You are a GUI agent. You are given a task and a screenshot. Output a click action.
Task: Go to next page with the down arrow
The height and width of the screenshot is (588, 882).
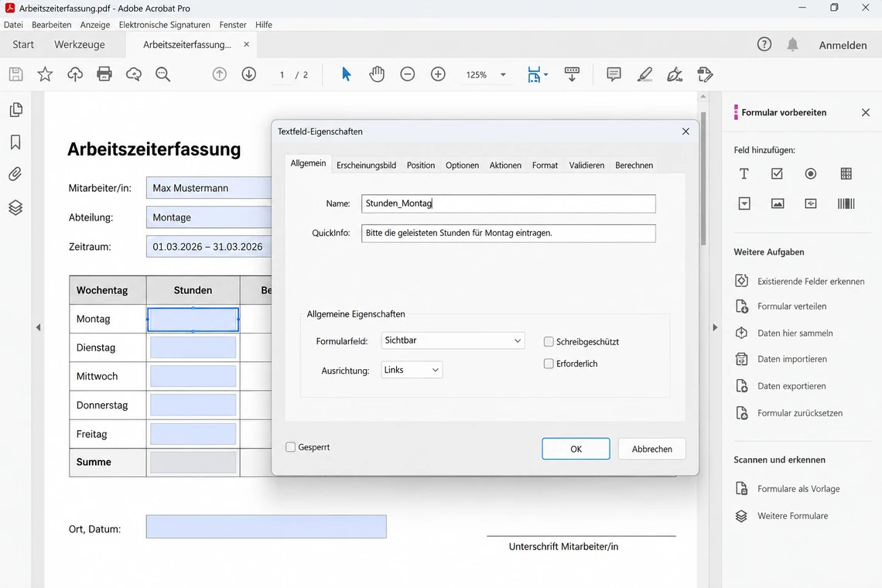pos(248,74)
